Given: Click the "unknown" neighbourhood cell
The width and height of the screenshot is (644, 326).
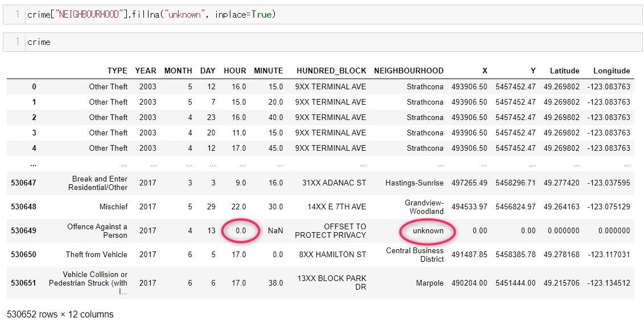Looking at the screenshot, I should tap(428, 231).
